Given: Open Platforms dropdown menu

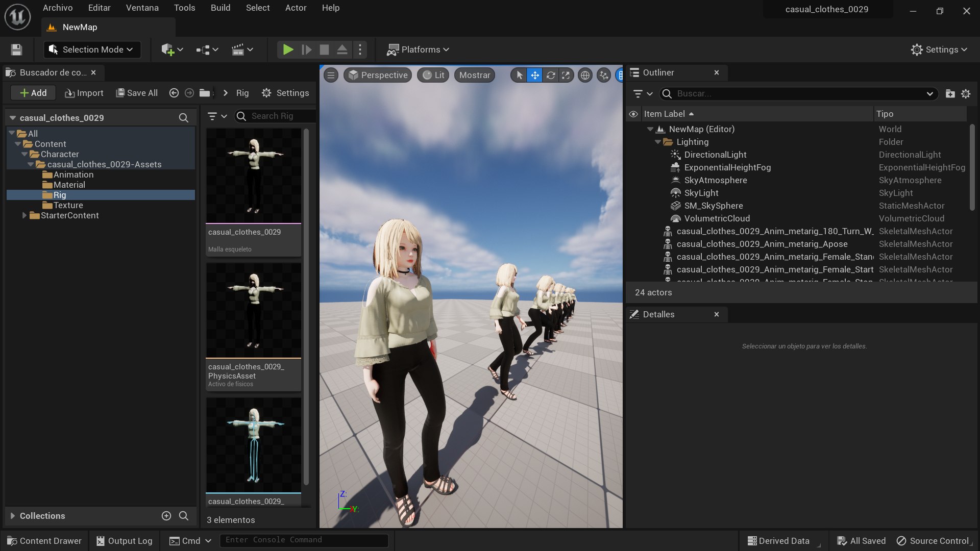Looking at the screenshot, I should [x=418, y=49].
